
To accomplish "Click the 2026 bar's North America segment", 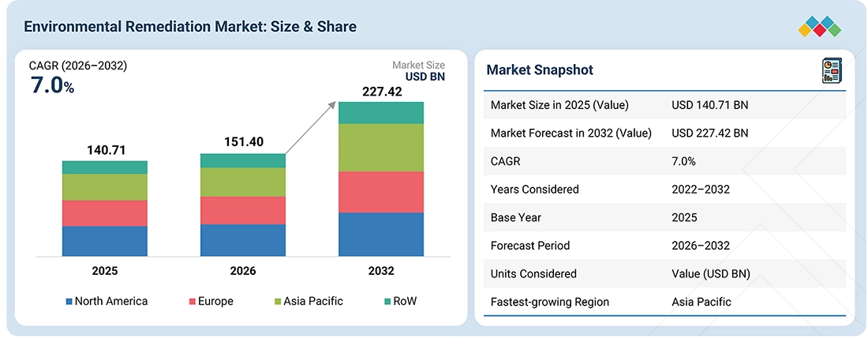I will (243, 240).
